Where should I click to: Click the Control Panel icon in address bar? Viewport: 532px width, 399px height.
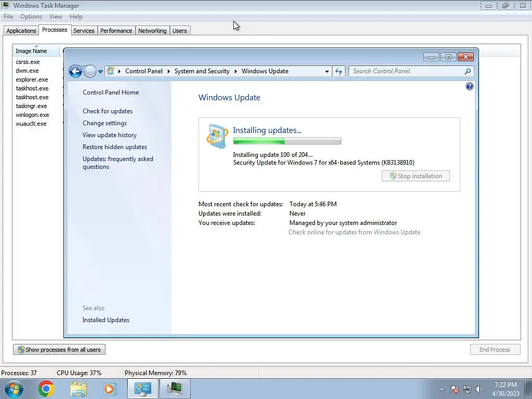[110, 71]
